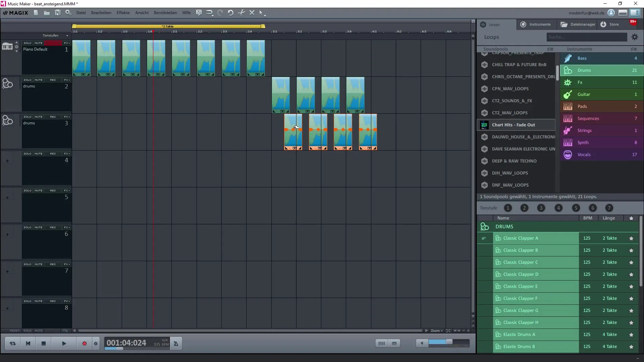This screenshot has width=644, height=362.
Task: Select the Sequences instrument category
Action: (x=602, y=119)
